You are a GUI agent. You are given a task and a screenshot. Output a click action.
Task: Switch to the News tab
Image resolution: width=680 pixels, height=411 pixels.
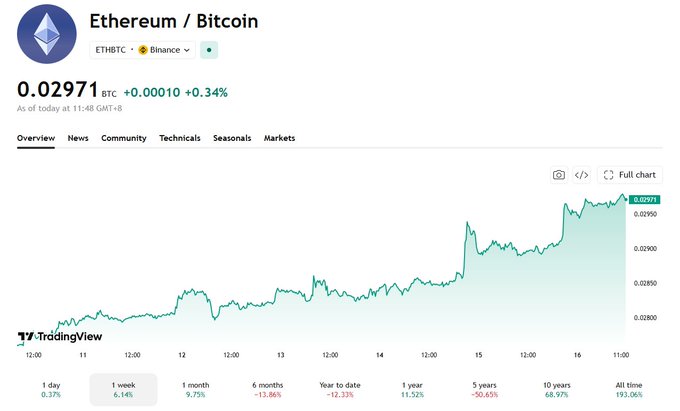[x=78, y=138]
